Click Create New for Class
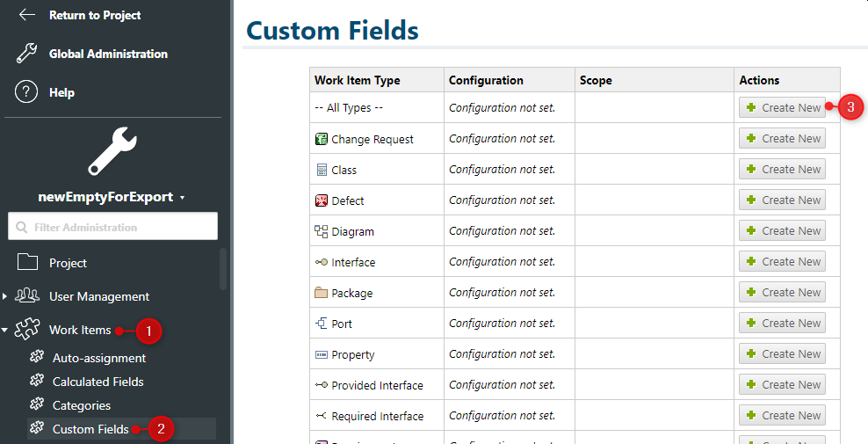 pyautogui.click(x=782, y=169)
